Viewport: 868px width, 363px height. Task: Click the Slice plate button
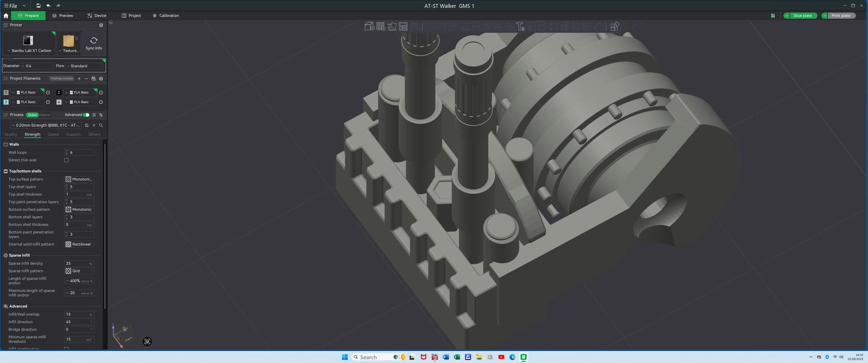click(x=803, y=16)
